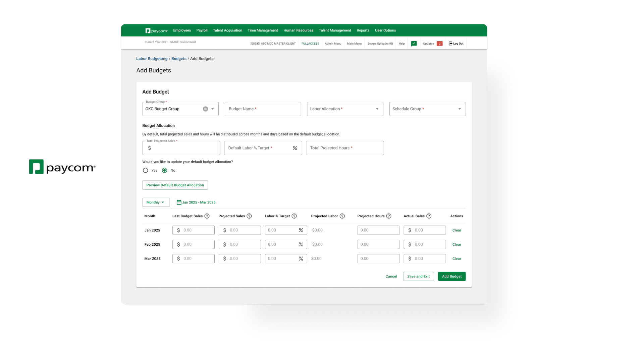Open the Time Management menu
Viewport: 644px width, 362px height.
(263, 31)
